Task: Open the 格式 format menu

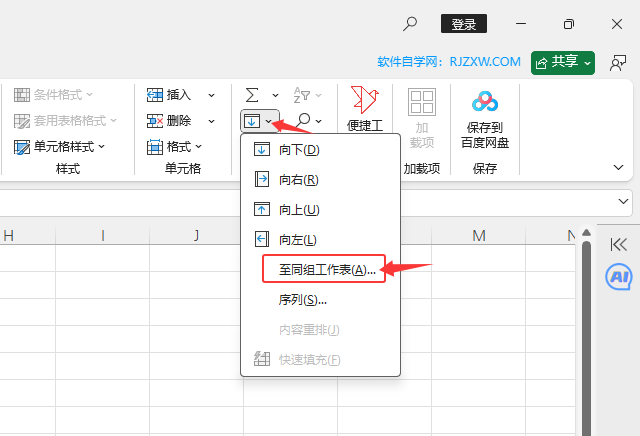Action: coord(174,147)
